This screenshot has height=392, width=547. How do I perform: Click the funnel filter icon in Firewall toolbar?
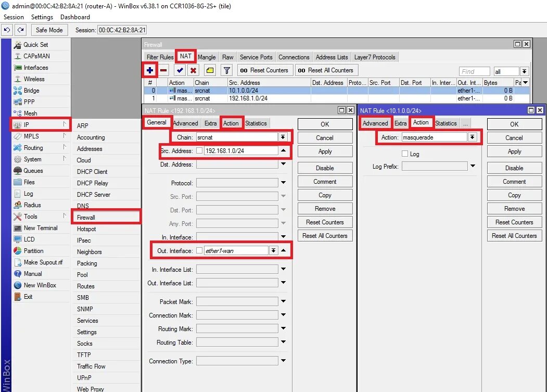(x=227, y=70)
